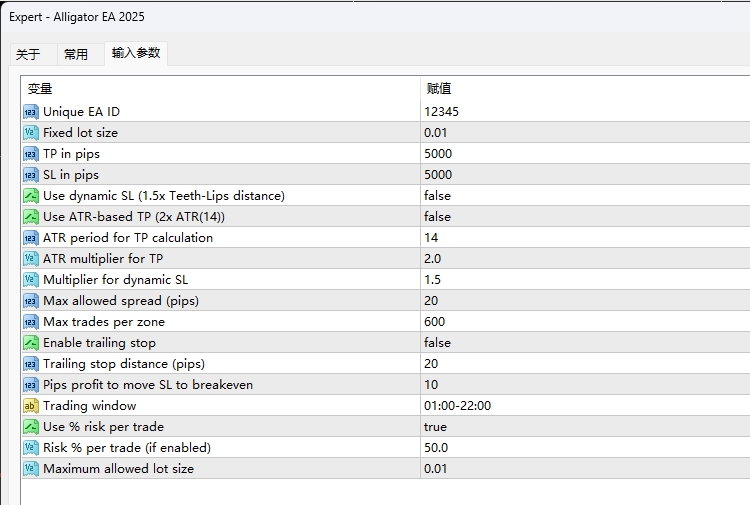This screenshot has height=505, width=750.
Task: Click the boolean icon beside Enable trailing stop
Action: tap(31, 343)
